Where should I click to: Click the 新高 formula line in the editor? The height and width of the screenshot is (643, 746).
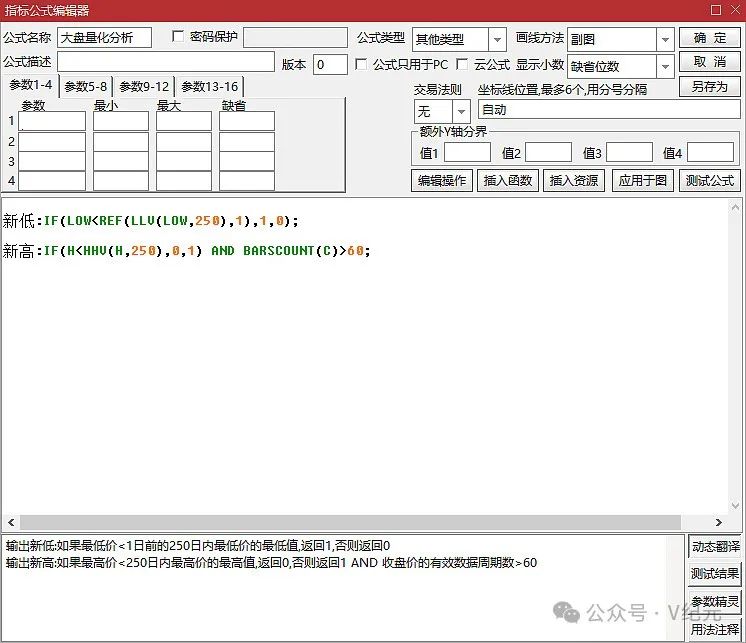pos(186,251)
